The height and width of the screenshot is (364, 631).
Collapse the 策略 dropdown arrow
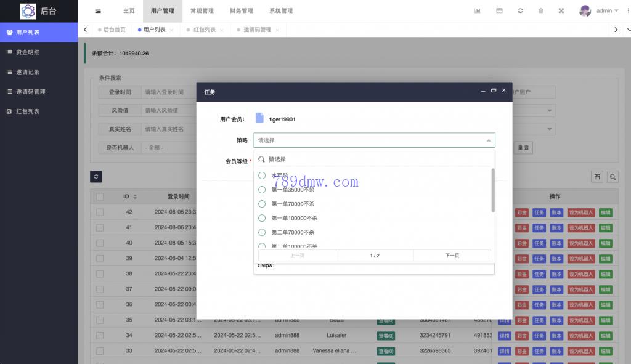(489, 140)
